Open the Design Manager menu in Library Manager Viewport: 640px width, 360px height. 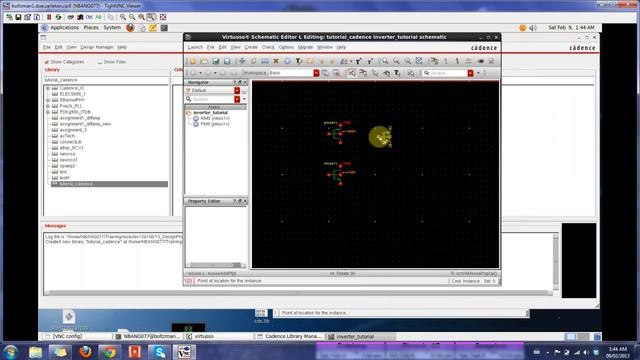pyautogui.click(x=97, y=47)
